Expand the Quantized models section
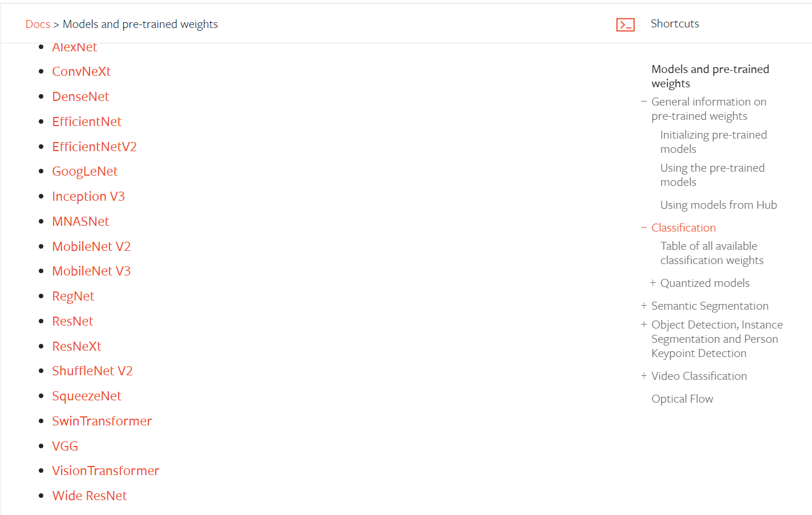 (653, 283)
